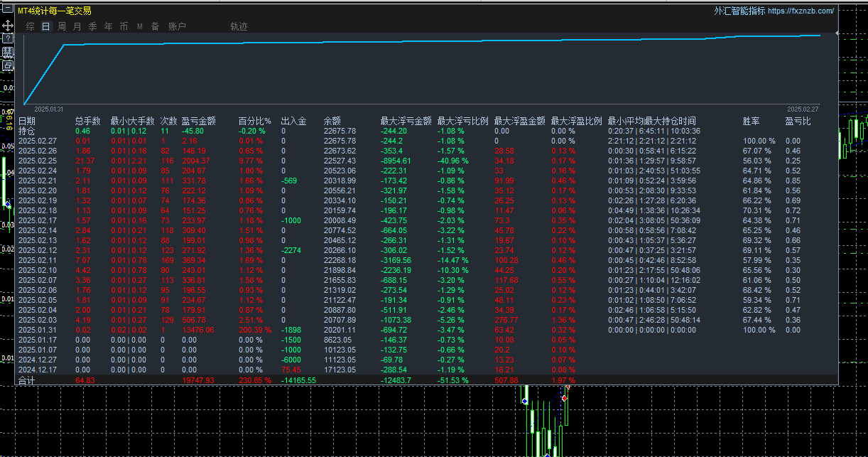Click the MT4统计每一笔交易 title

pos(55,11)
